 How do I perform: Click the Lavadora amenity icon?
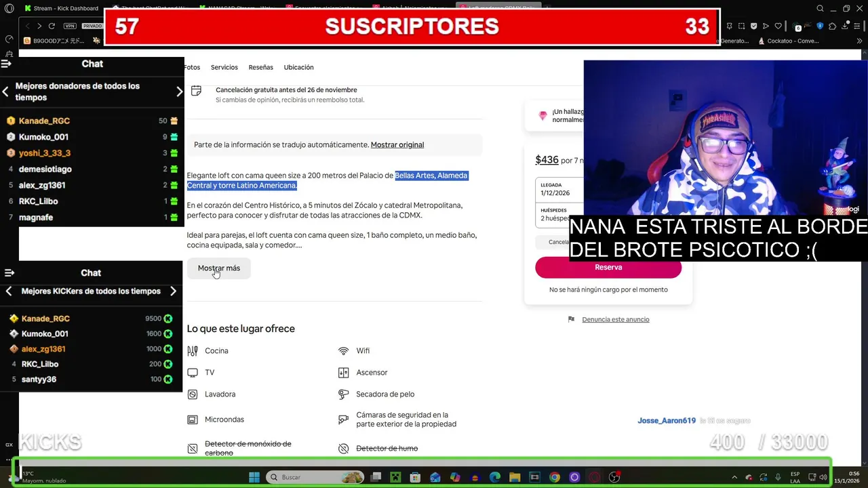(193, 394)
